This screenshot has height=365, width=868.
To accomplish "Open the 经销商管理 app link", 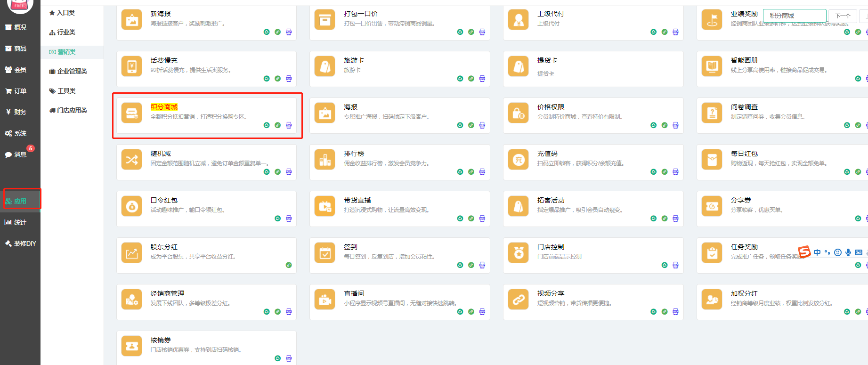I will (x=167, y=293).
